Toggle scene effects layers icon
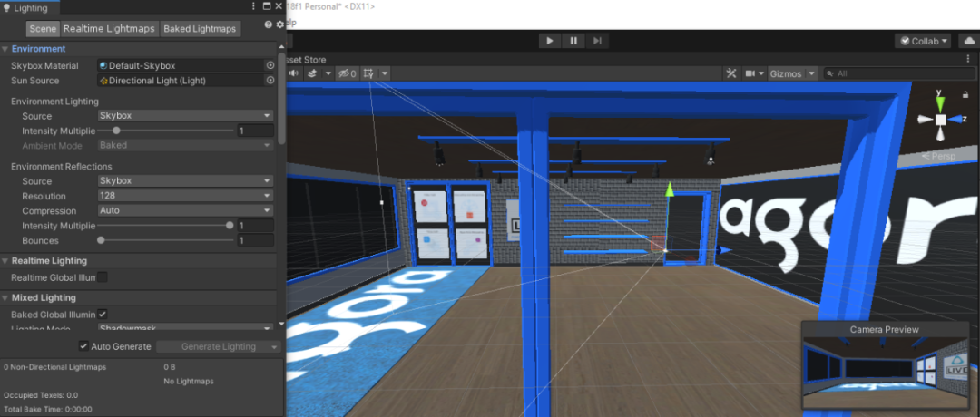This screenshot has width=980, height=417. (311, 73)
